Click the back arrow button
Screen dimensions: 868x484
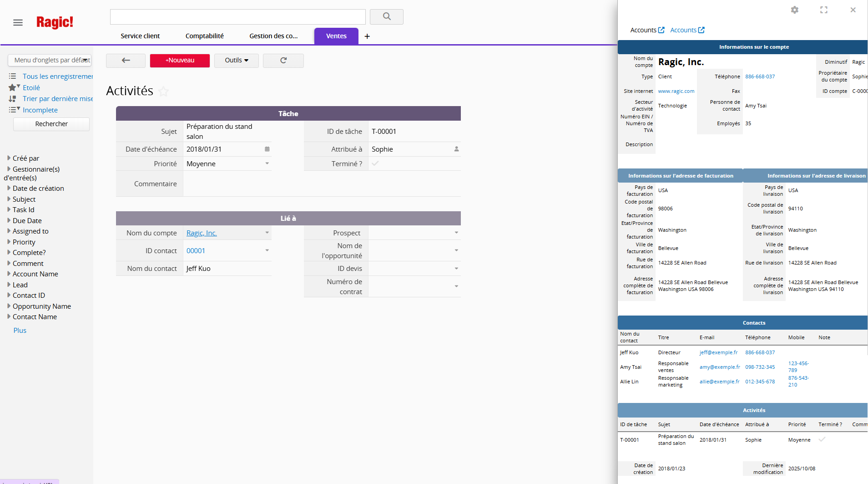tap(126, 61)
